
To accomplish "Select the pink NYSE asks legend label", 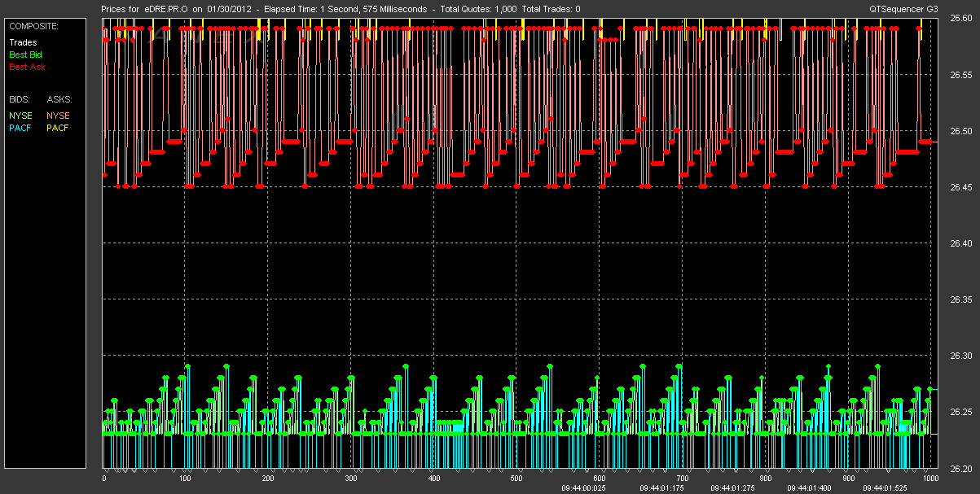I will click(x=59, y=116).
